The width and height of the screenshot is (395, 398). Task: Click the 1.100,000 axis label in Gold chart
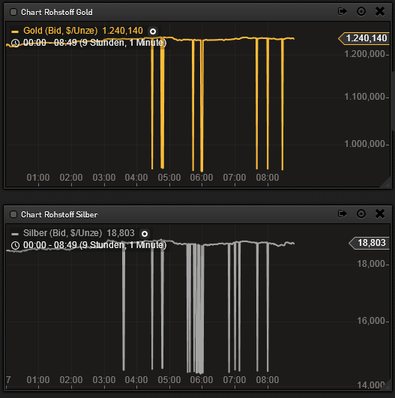point(366,97)
